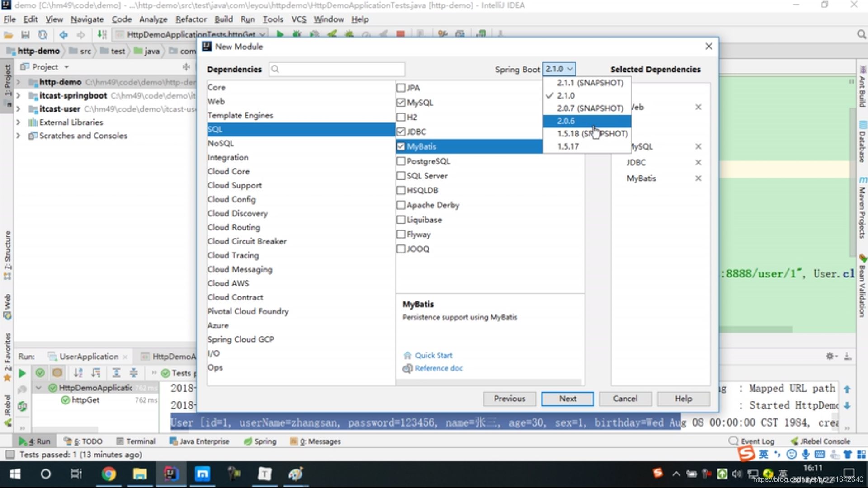The width and height of the screenshot is (868, 488).
Task: Click the Synchronize refresh toolbar icon
Action: (42, 34)
